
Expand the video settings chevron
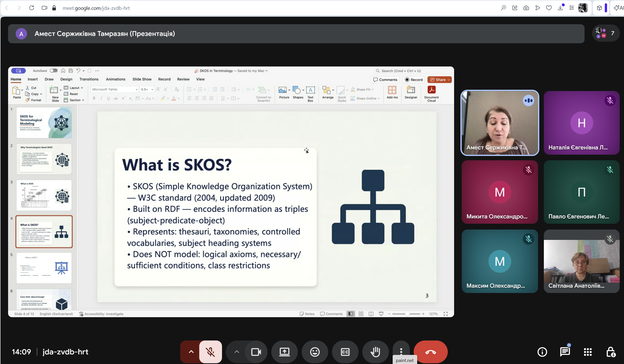click(237, 352)
